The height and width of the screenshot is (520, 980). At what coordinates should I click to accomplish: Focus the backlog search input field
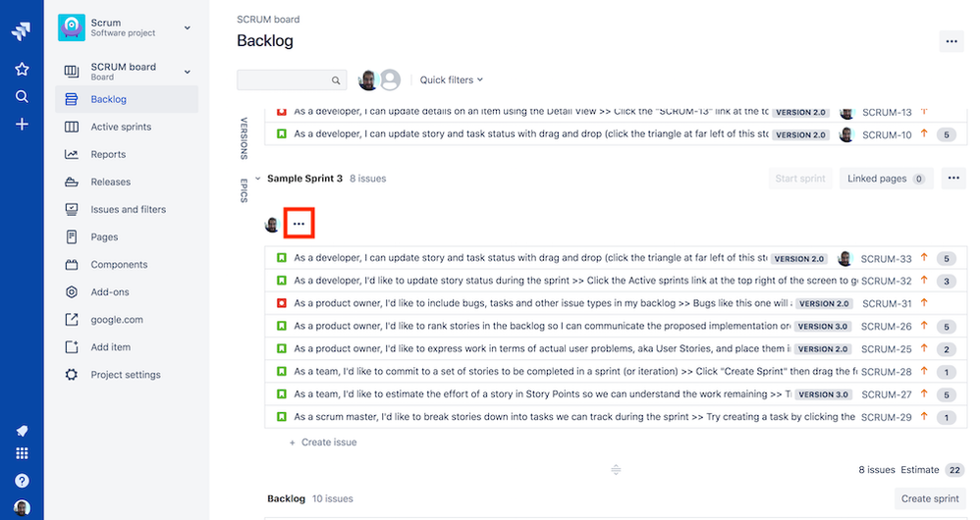coord(292,79)
